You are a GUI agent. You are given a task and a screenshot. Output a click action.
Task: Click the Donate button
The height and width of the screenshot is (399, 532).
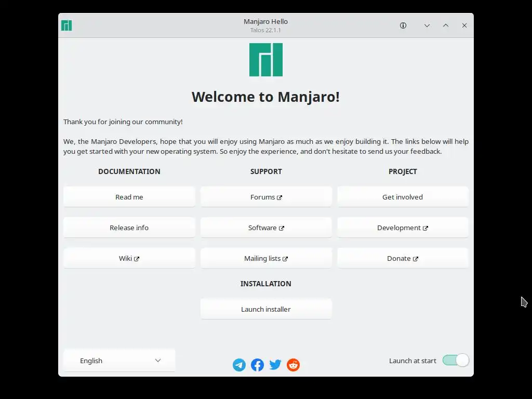[403, 258]
